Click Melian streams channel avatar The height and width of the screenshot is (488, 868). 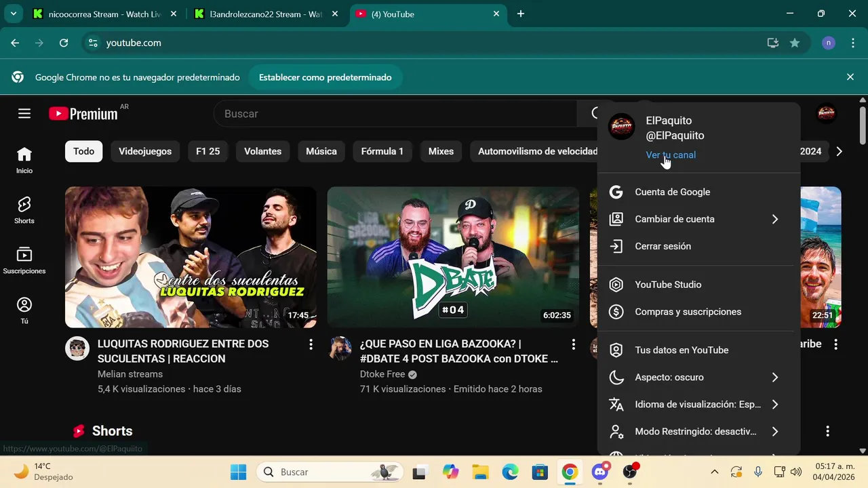pos(77,348)
